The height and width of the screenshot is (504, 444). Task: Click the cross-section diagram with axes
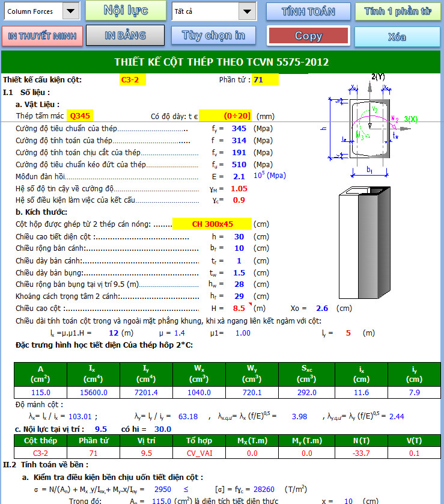[369, 127]
